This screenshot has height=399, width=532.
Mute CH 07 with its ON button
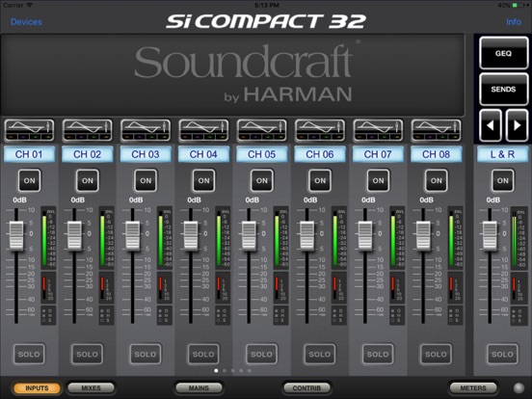[x=378, y=180]
